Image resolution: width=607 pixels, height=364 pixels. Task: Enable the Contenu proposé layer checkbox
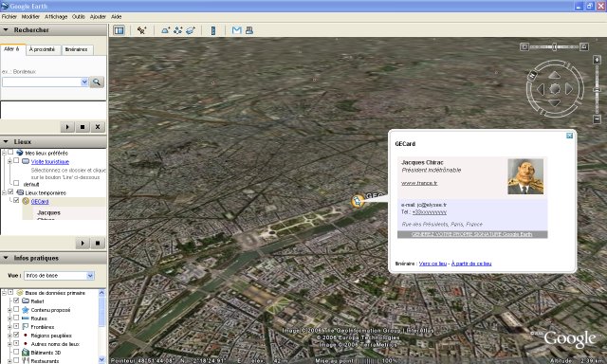16,309
